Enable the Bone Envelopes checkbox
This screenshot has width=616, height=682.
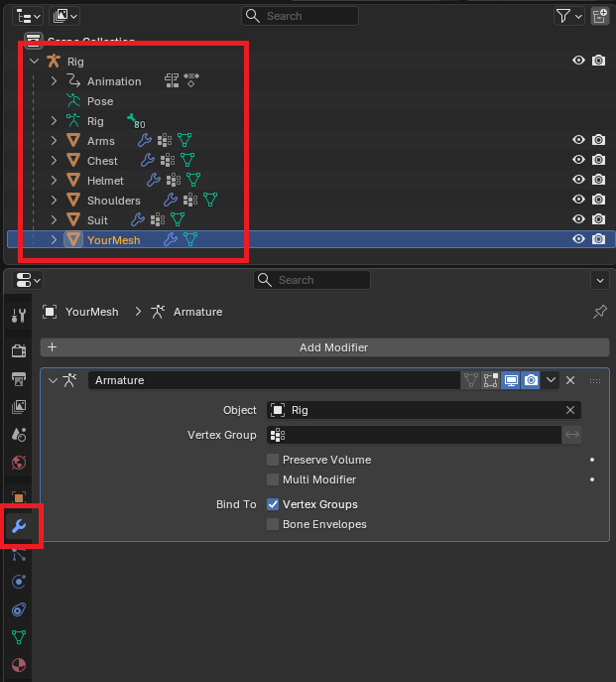(273, 524)
